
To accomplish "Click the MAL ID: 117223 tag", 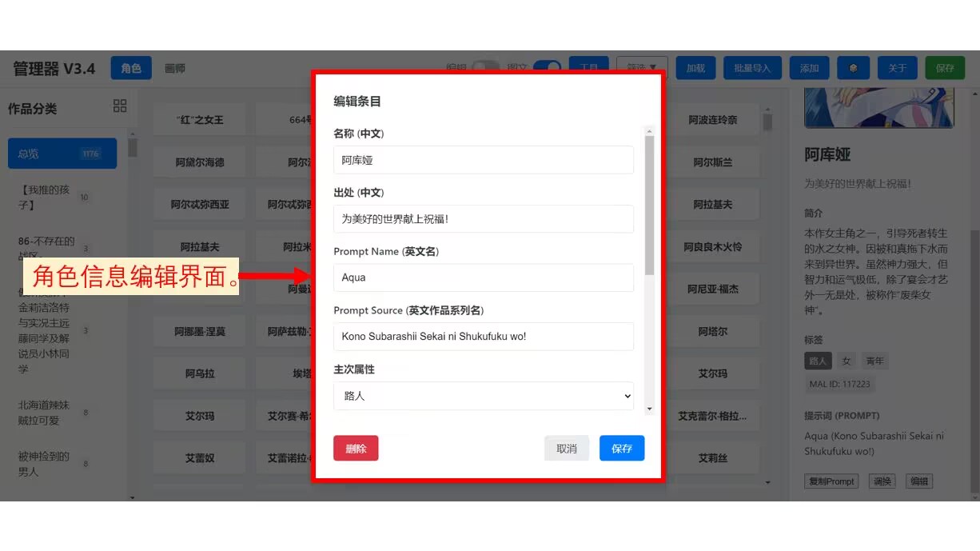I will click(840, 384).
